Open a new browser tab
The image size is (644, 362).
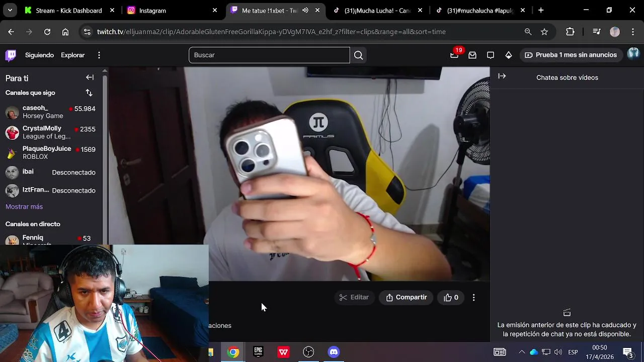[x=541, y=10]
